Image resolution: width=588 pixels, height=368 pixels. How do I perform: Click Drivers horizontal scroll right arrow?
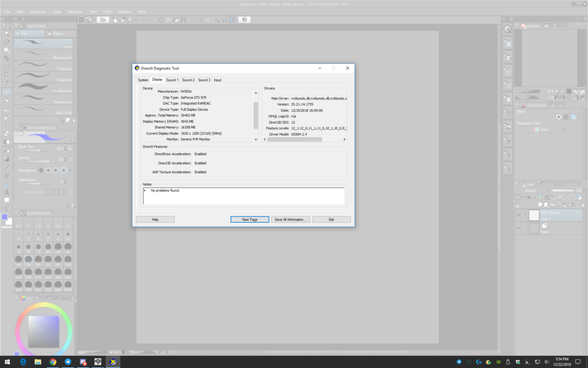tap(344, 139)
